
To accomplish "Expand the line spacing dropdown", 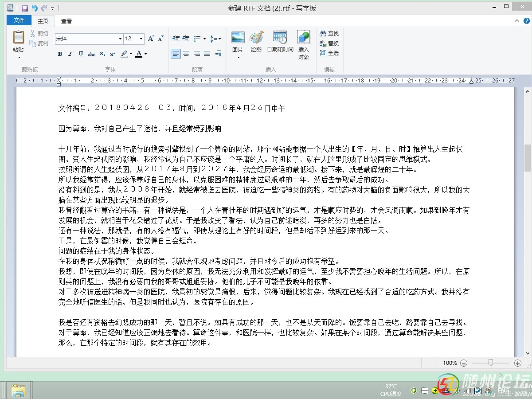I will pos(215,39).
